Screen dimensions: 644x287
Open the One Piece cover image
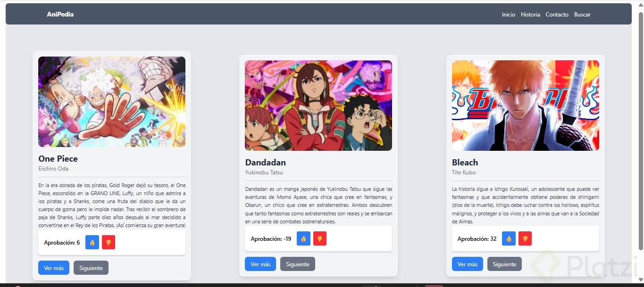pyautogui.click(x=112, y=102)
